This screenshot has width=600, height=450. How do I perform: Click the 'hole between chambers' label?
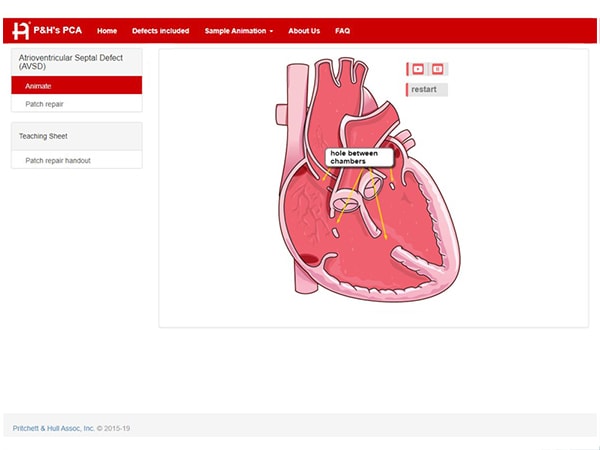pos(359,157)
